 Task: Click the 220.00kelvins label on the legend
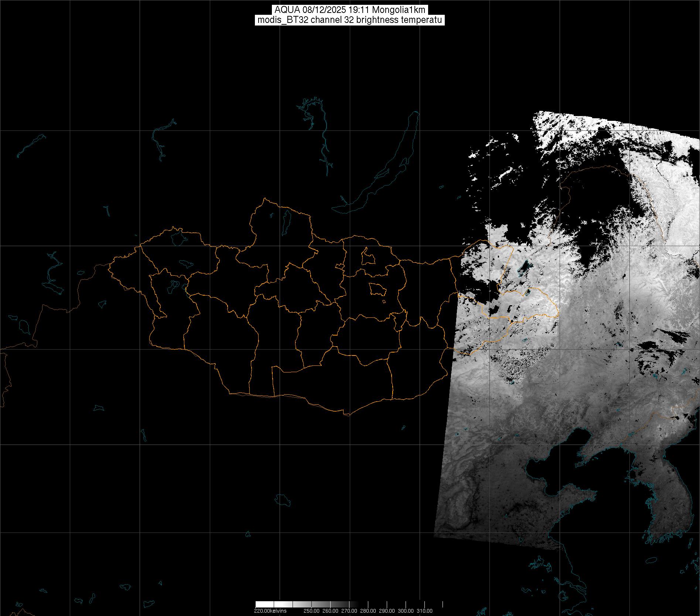click(270, 611)
